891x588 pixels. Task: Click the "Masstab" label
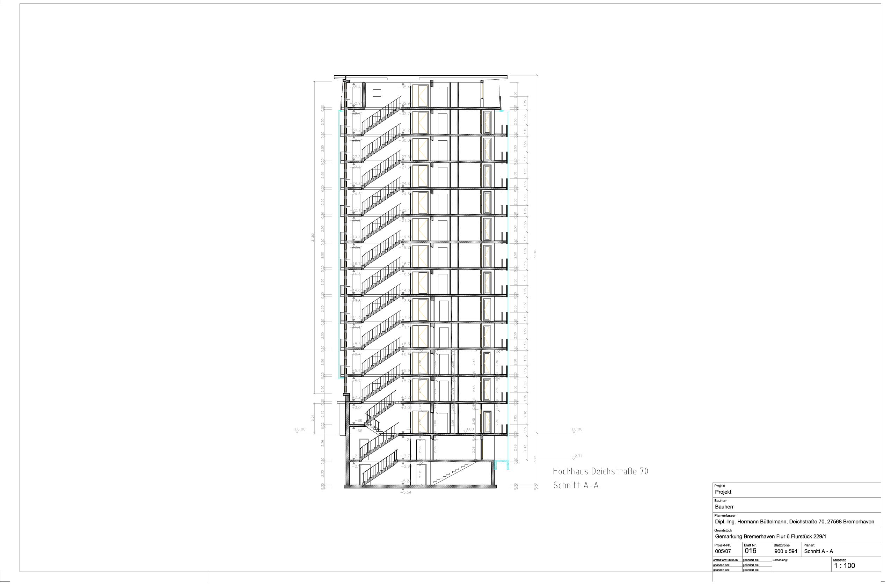(840, 560)
